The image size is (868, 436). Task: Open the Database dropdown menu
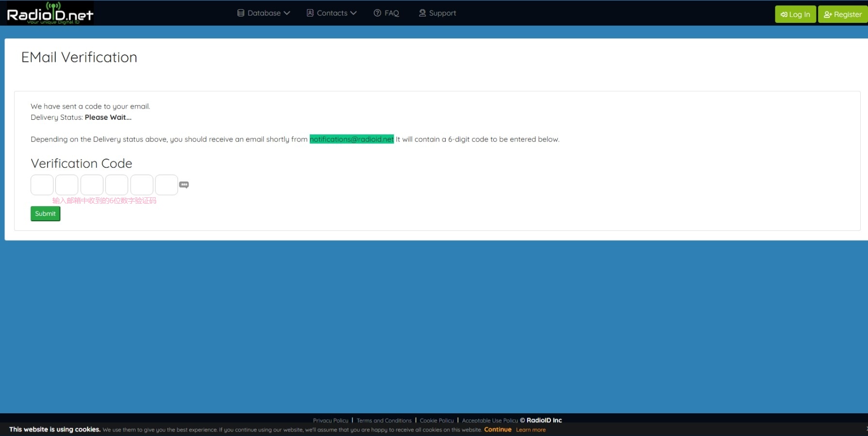[x=264, y=13]
